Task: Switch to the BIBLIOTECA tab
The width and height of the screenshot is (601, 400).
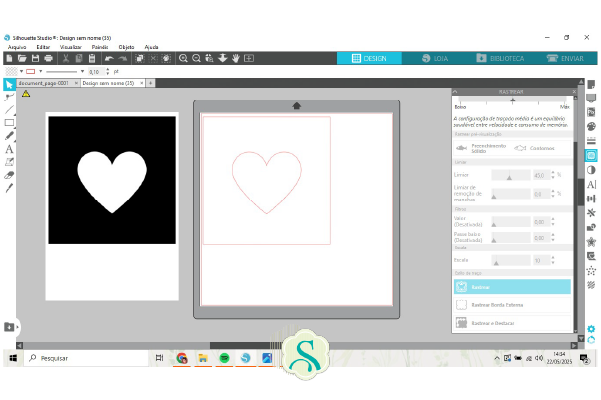Action: tap(500, 58)
